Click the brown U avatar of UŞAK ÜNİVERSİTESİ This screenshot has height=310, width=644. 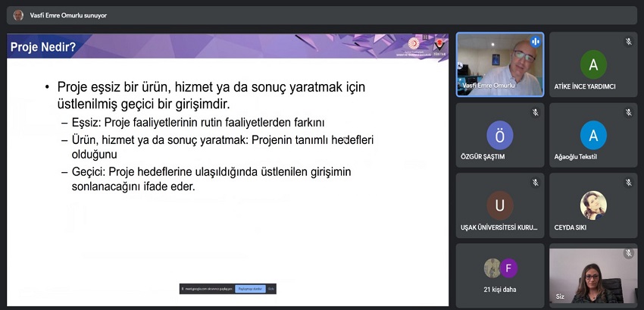point(499,205)
